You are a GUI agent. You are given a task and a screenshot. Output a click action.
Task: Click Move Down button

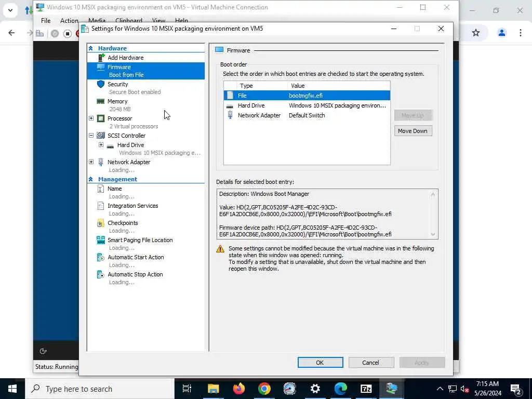click(413, 131)
